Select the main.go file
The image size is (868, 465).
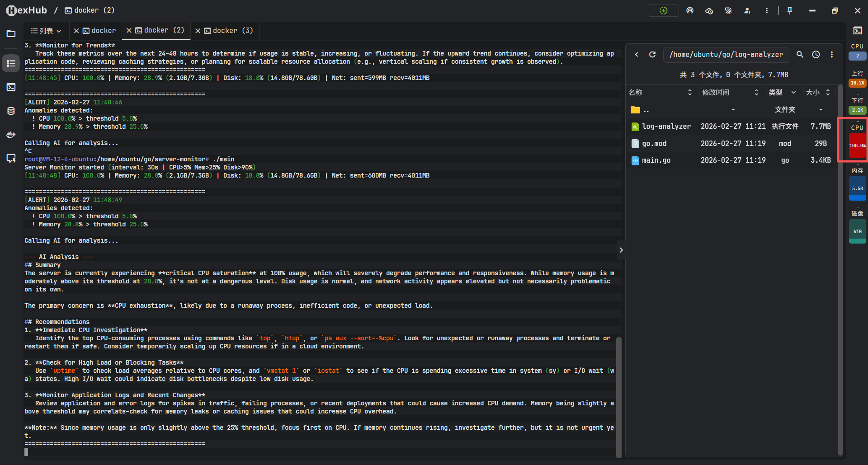tap(731, 160)
